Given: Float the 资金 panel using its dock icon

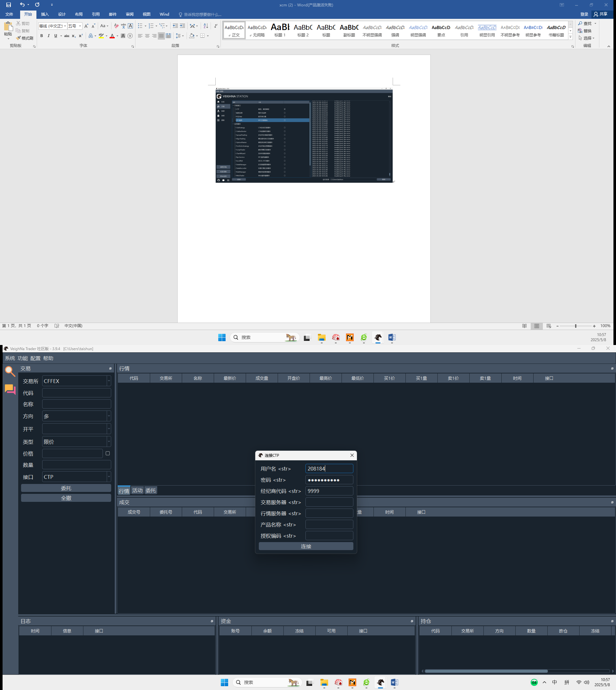Looking at the screenshot, I should pos(412,621).
